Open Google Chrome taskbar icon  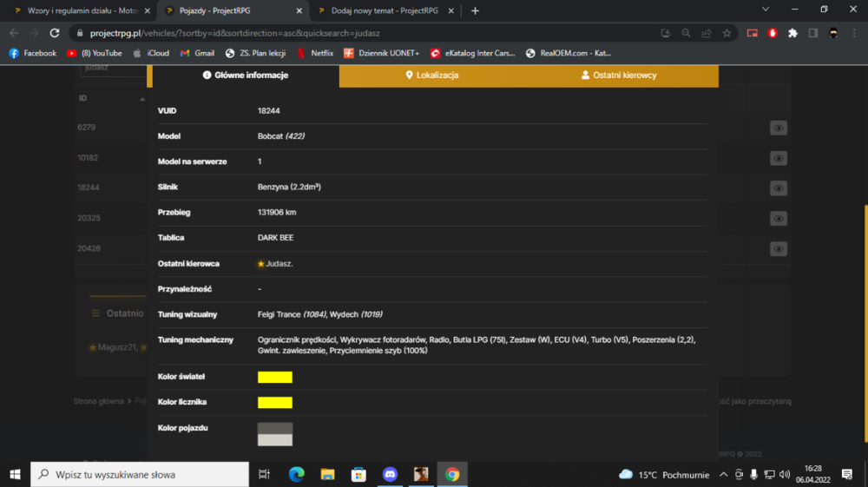[452, 474]
